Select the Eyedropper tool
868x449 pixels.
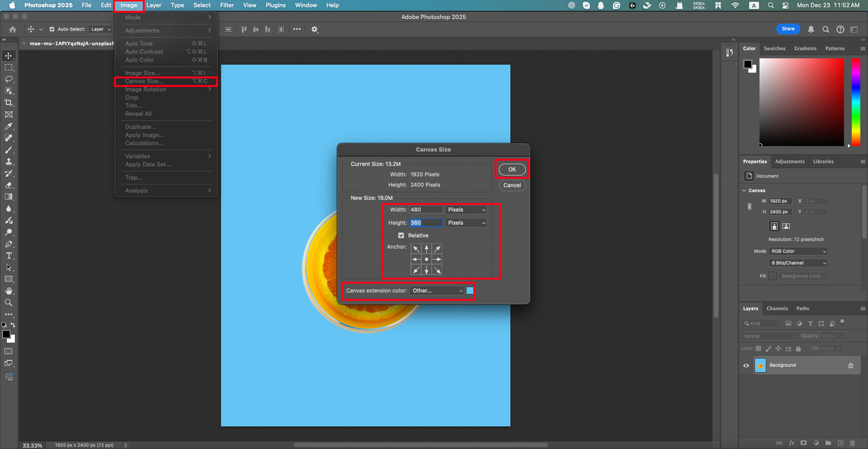point(9,126)
